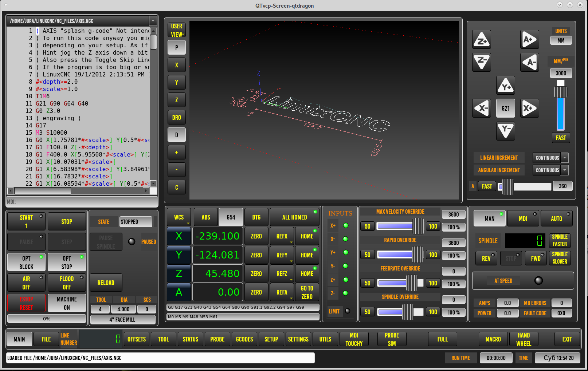The width and height of the screenshot is (588, 371).
Task: Toggle FLOOD OFF coolant button
Action: click(x=67, y=283)
